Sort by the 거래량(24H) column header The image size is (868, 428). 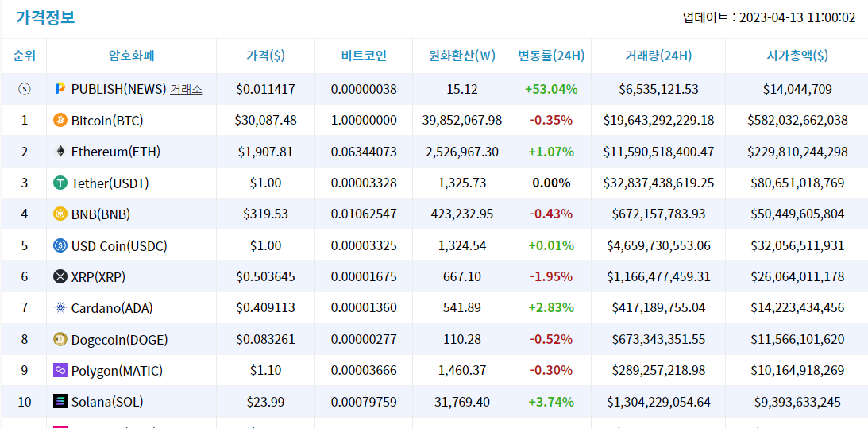[658, 56]
